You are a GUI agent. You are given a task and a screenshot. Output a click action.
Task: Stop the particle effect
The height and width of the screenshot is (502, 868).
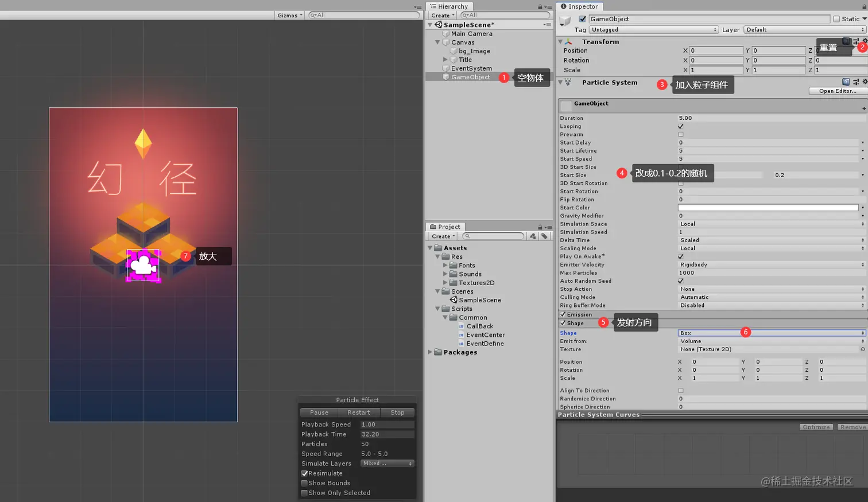[397, 413]
